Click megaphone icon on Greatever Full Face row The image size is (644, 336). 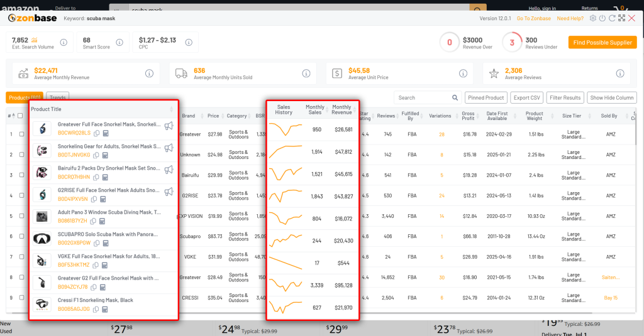(x=169, y=126)
